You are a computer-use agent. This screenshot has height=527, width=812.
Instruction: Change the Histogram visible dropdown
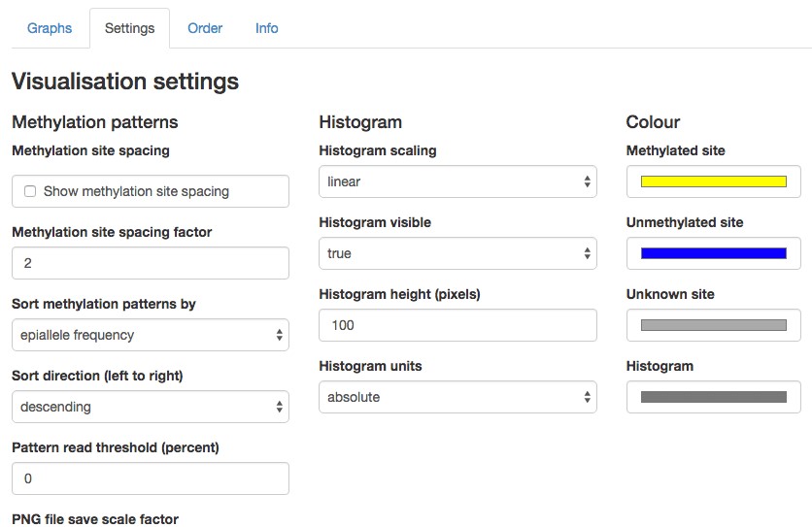point(457,253)
